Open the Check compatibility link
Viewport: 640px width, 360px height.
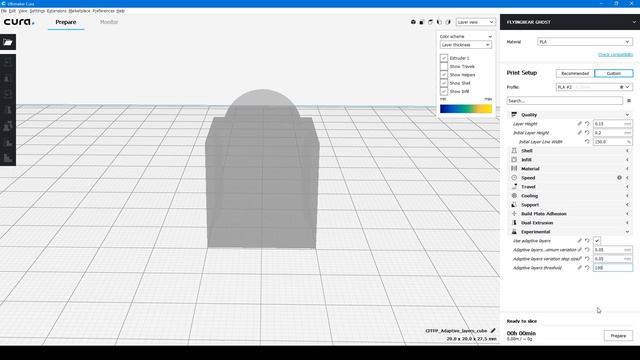tap(616, 55)
